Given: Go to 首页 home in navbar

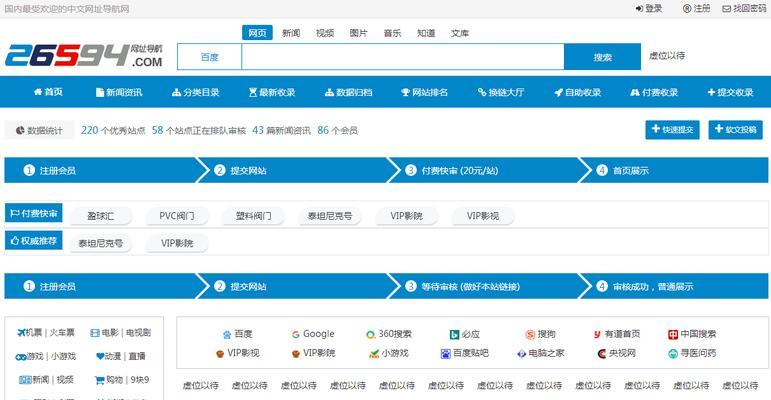Looking at the screenshot, I should click(48, 92).
